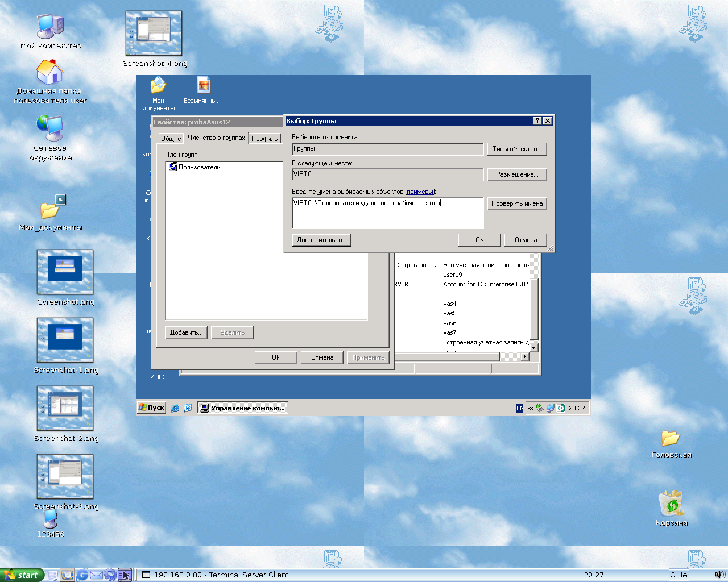Click the object names input field

pos(387,213)
